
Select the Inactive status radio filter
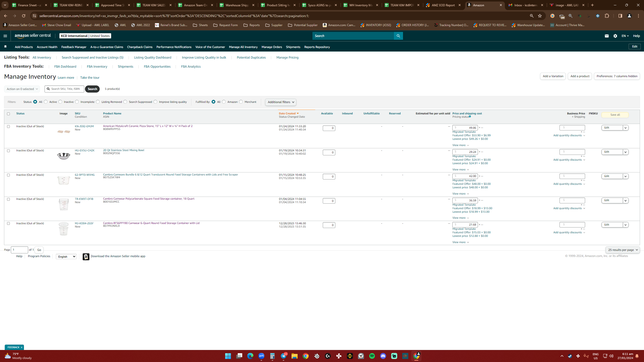click(60, 102)
